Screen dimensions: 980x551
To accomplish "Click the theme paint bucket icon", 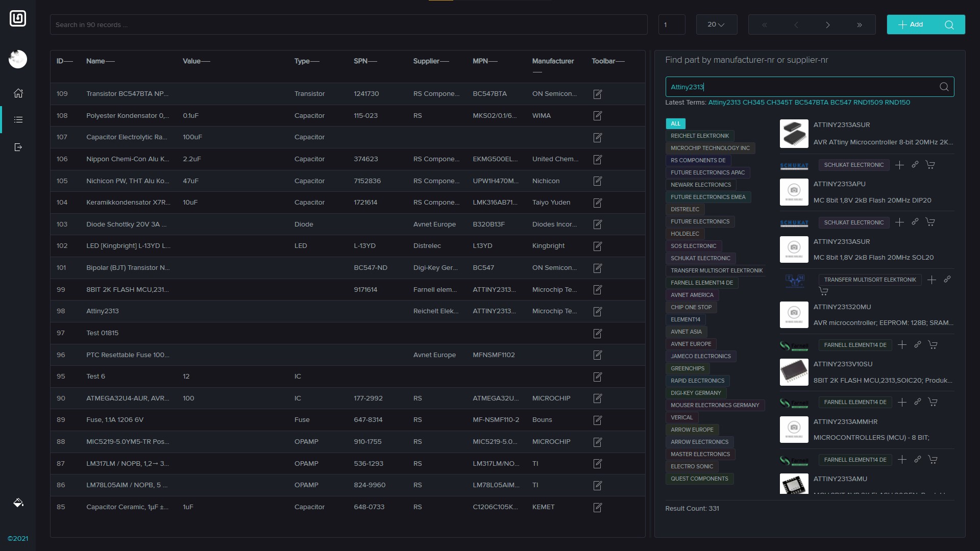I will 18,503.
